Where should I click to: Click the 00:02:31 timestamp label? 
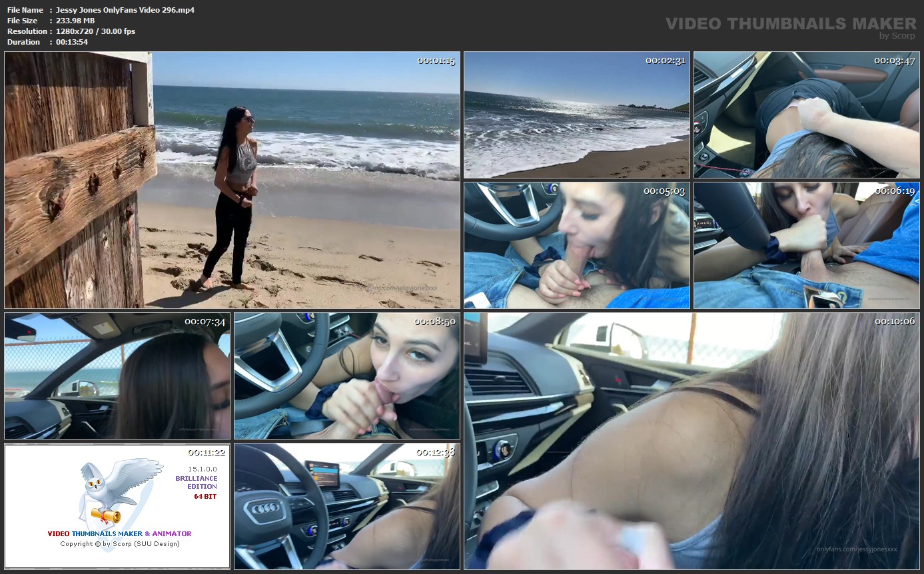666,61
